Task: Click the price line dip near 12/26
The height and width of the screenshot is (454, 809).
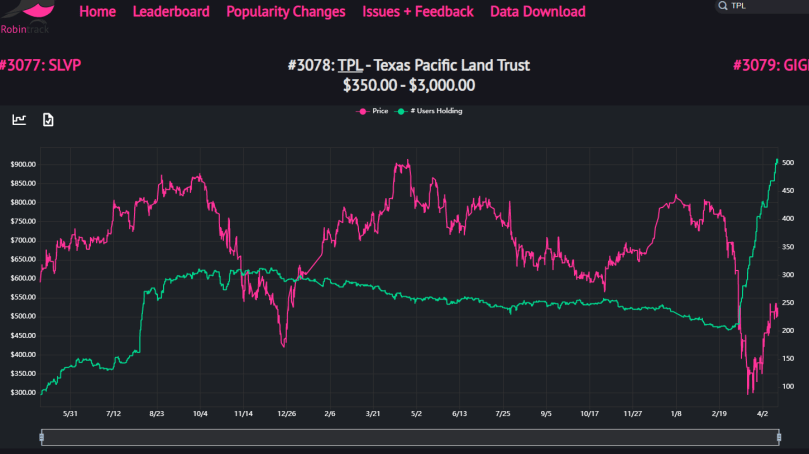Action: pyautogui.click(x=284, y=346)
